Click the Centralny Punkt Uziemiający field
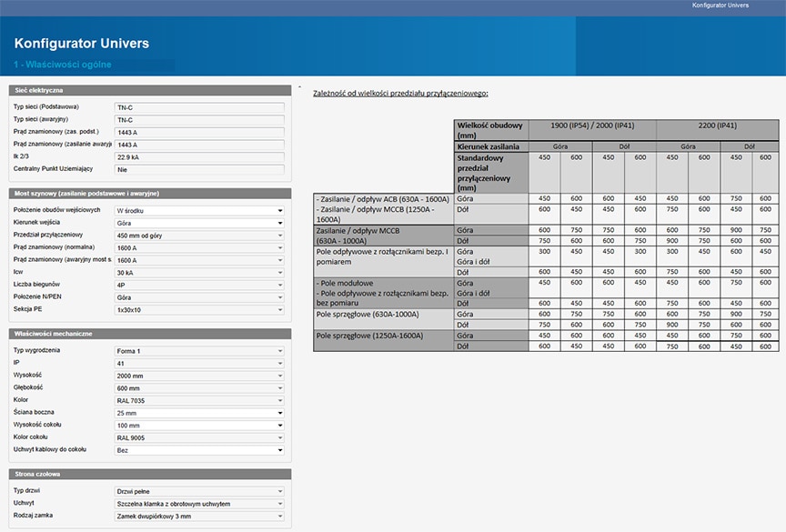 [199, 169]
